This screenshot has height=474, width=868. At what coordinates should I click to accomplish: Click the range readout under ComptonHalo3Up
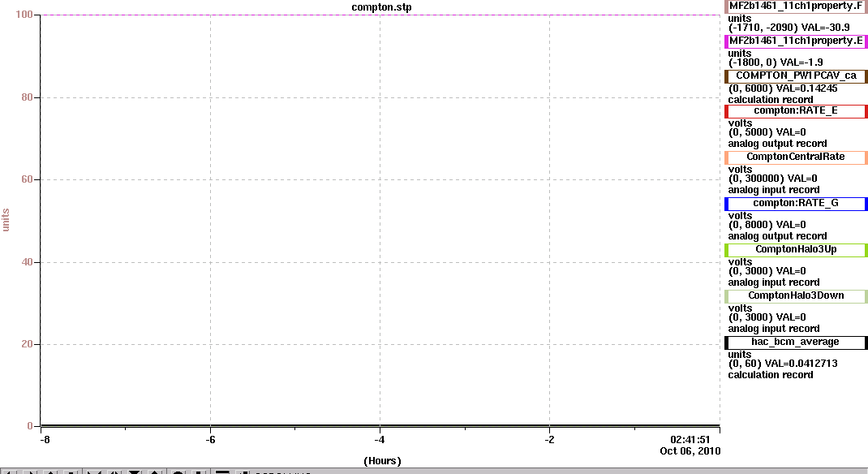[767, 271]
